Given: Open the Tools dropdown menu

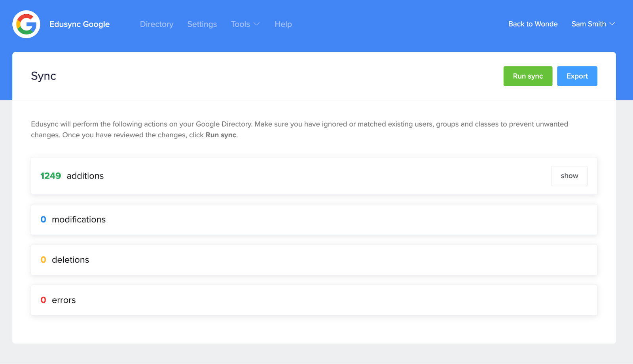Looking at the screenshot, I should [x=244, y=24].
